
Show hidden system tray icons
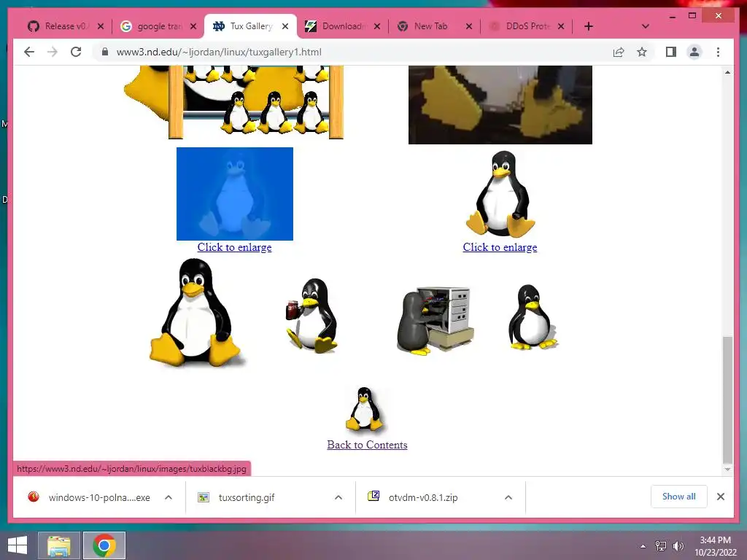[x=643, y=546]
